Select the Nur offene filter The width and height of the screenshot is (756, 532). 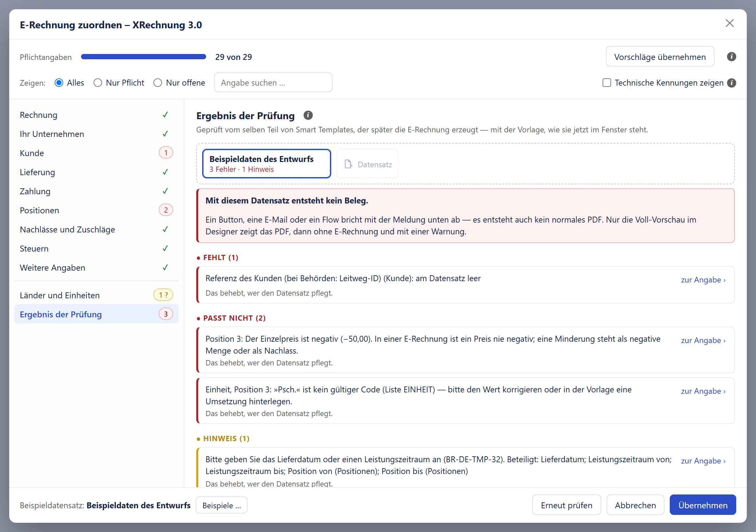pyautogui.click(x=158, y=83)
